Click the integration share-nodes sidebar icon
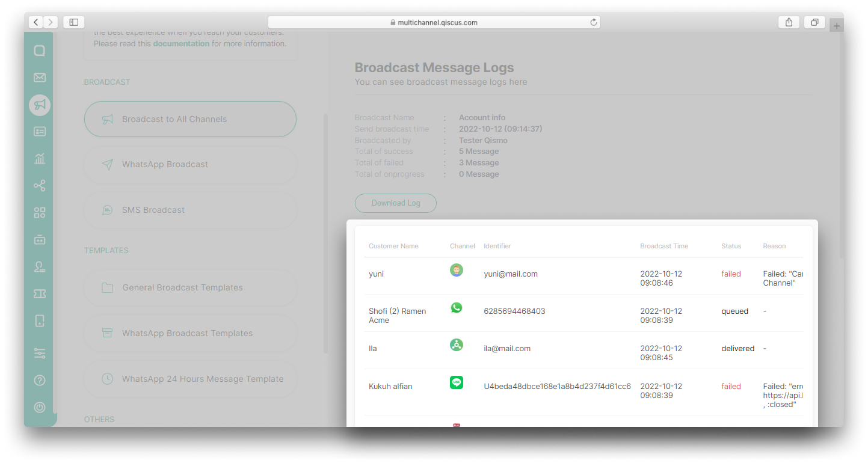This screenshot has width=868, height=463. 40,186
